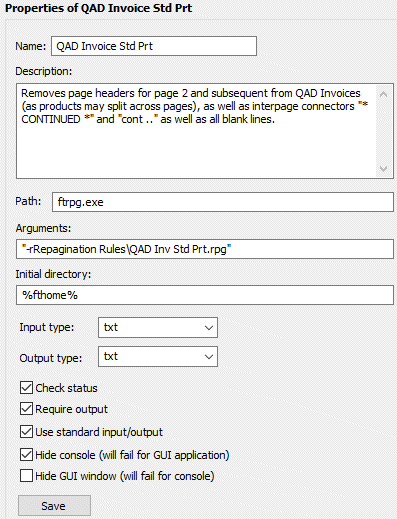The image size is (397, 519).
Task: Click the 'Input type:' label
Action: [x=47, y=327]
